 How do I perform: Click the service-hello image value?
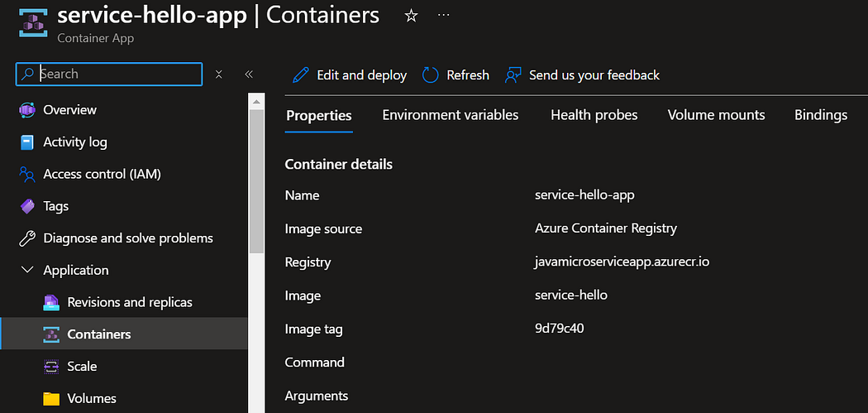click(x=571, y=295)
